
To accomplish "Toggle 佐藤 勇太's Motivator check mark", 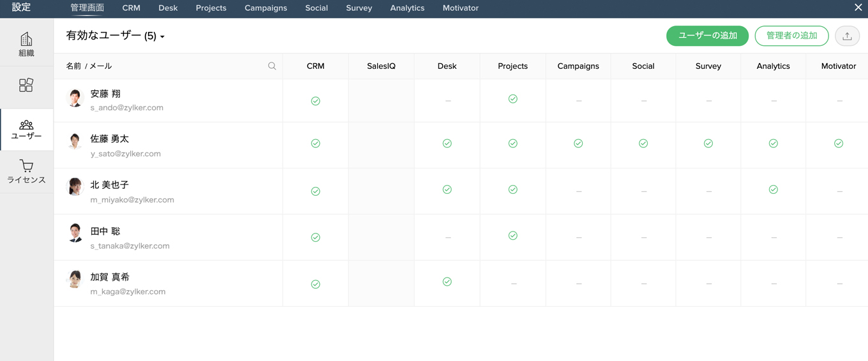I will (839, 144).
